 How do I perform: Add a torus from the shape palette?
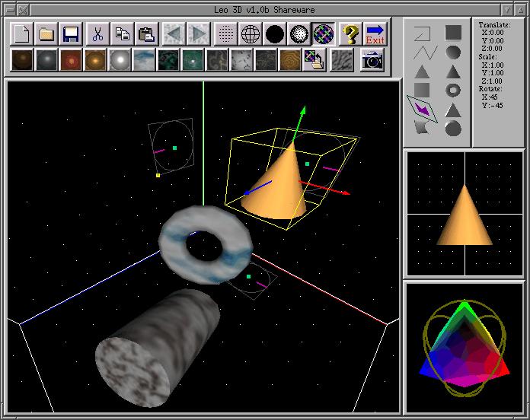tap(453, 90)
